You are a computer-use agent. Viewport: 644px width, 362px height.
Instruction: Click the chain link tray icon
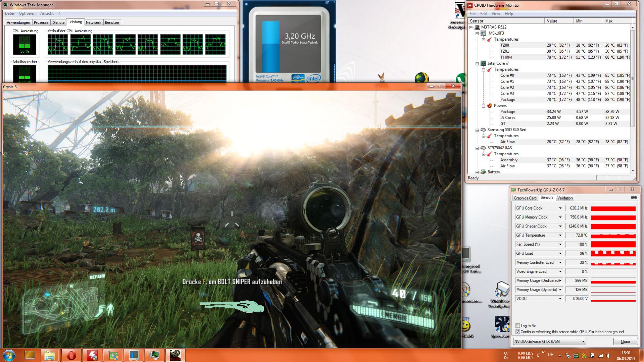tap(568, 355)
